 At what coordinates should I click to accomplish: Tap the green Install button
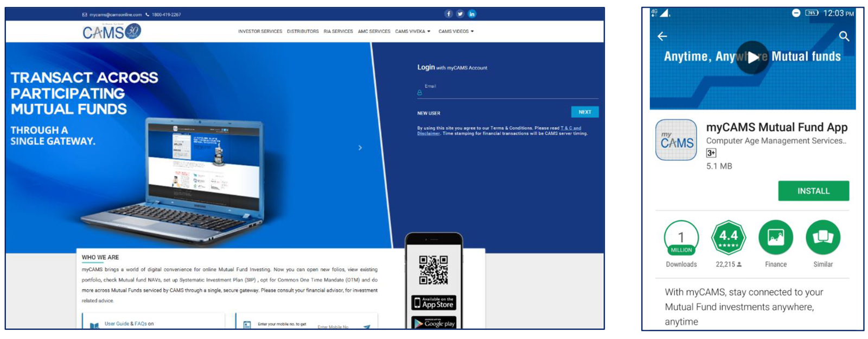click(813, 191)
